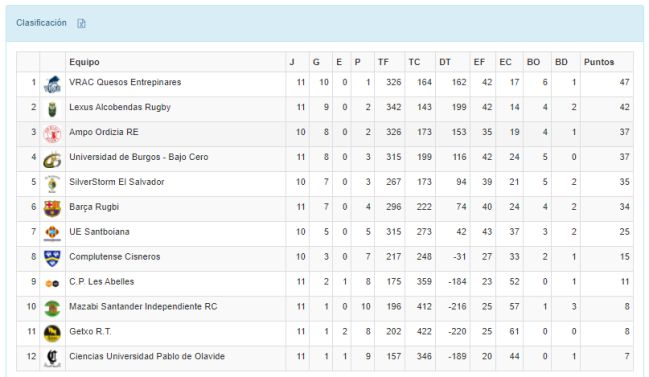649x377 pixels.
Task: Click the Mazabi Santander Independiente crest
Action: 52,309
